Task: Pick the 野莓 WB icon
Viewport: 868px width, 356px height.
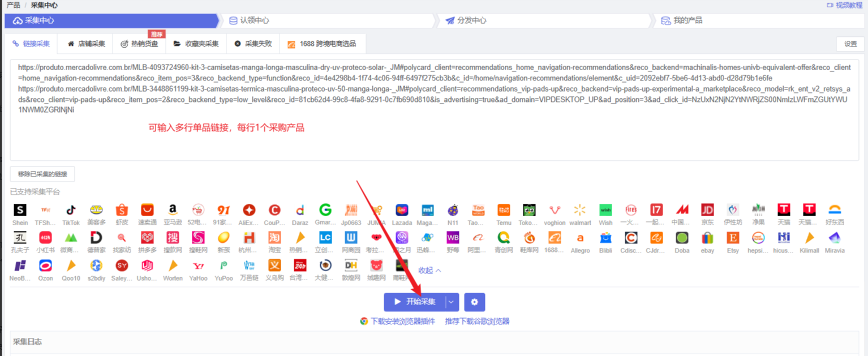Action: pos(453,238)
